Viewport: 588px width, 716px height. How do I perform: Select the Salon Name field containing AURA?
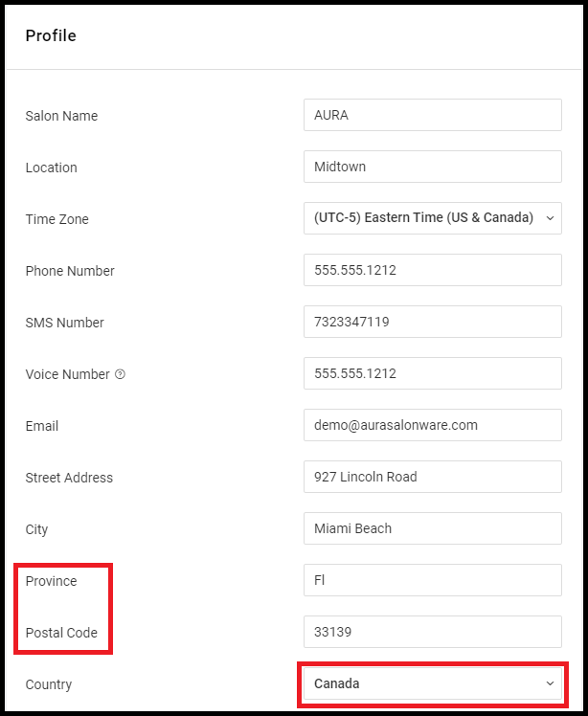433,115
